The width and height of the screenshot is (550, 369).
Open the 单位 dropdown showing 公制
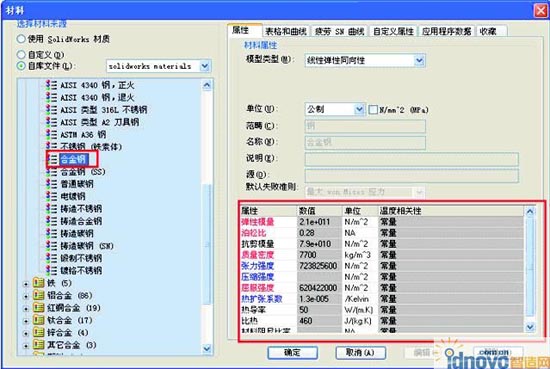click(x=359, y=109)
